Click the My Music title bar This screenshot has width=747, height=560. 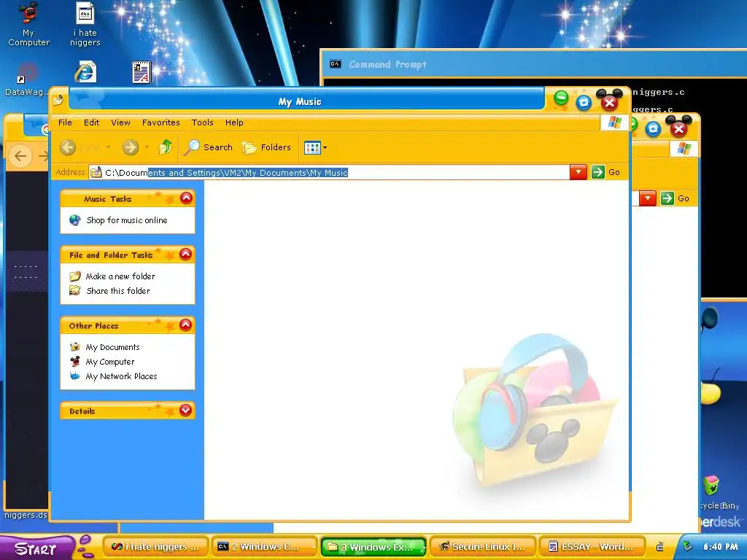click(x=306, y=101)
